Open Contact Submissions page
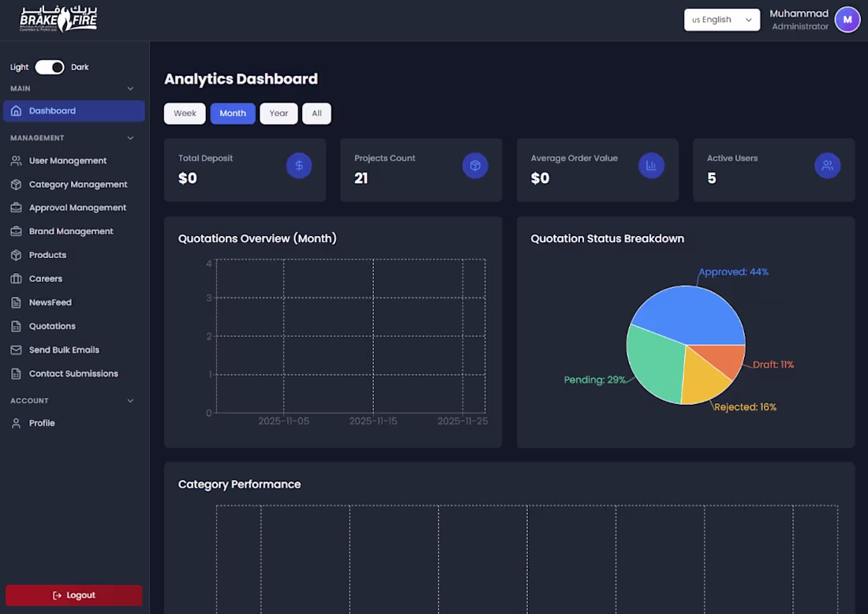The height and width of the screenshot is (614, 868). click(73, 373)
